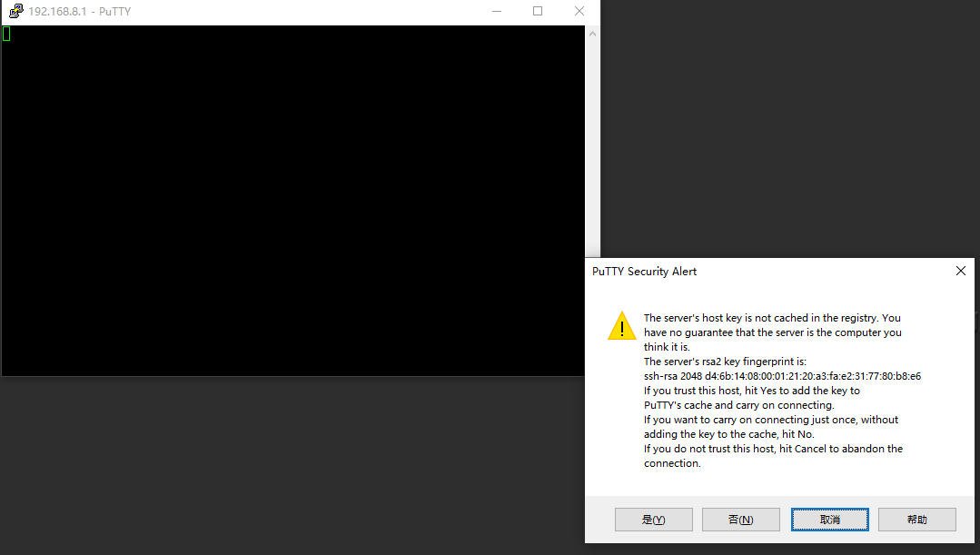Maximize the PuTTY terminal window

tap(538, 12)
